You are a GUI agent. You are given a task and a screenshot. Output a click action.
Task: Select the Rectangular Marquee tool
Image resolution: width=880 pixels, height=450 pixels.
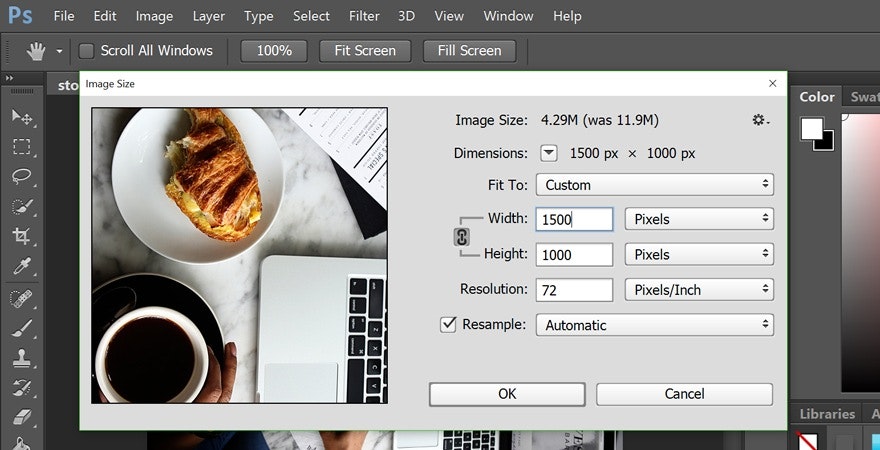click(x=21, y=147)
